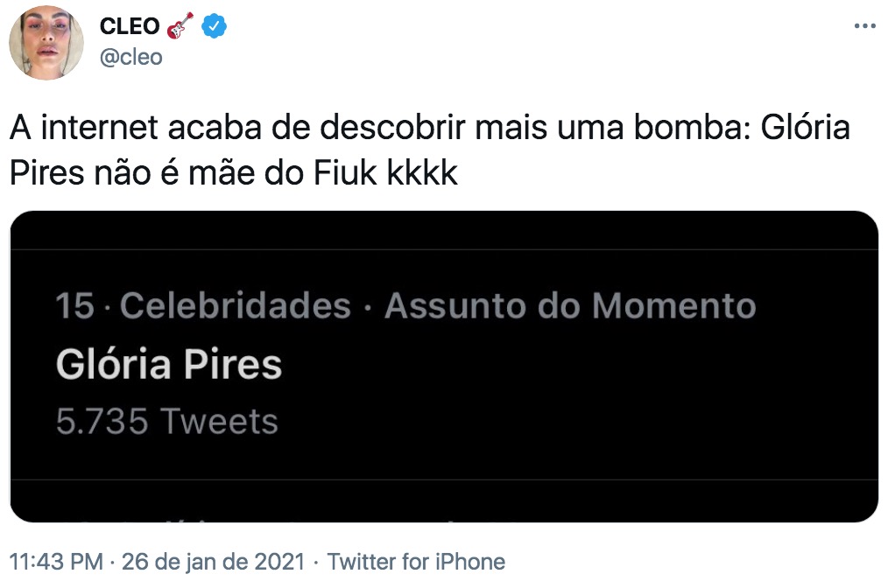
Task: Click the empty black strip at image top
Action: coord(443,229)
